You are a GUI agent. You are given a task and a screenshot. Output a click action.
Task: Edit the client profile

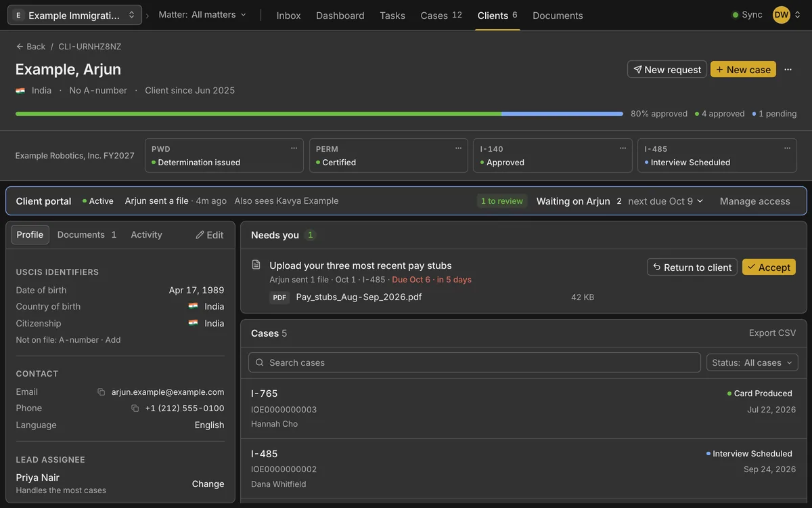210,234
